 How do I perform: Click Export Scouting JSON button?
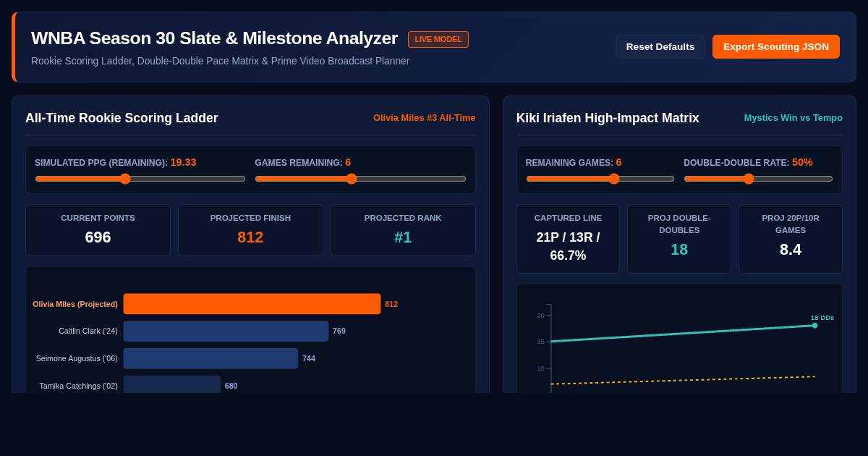click(x=776, y=47)
